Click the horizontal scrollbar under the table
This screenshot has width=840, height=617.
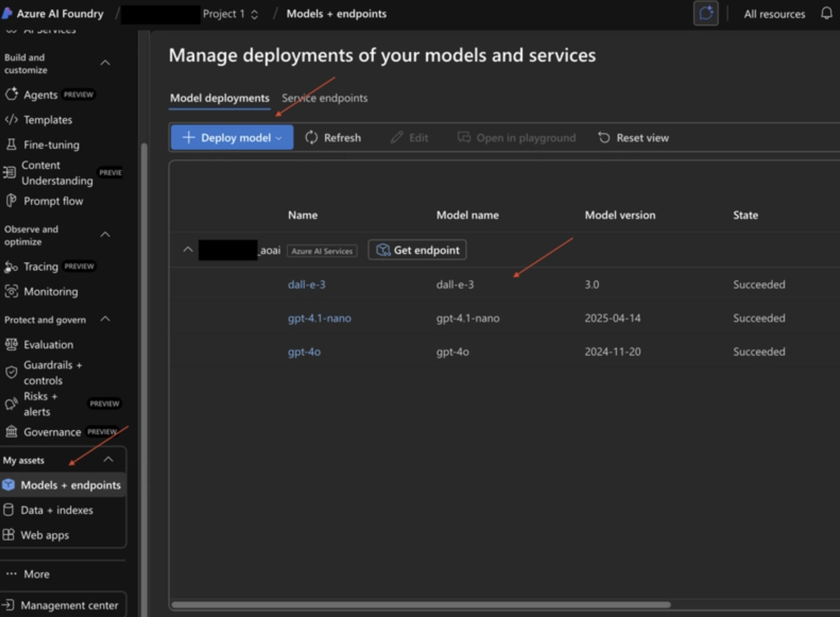[421, 604]
